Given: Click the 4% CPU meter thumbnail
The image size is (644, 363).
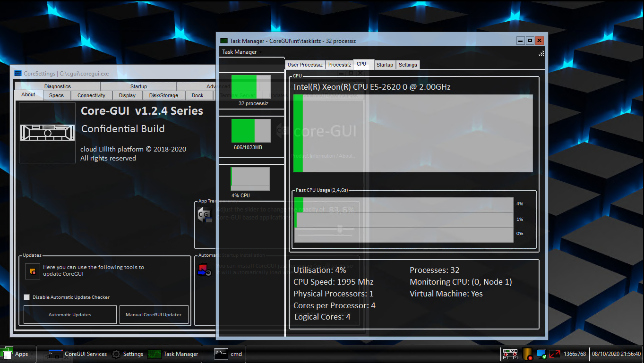Looking at the screenshot, I should coord(250,179).
